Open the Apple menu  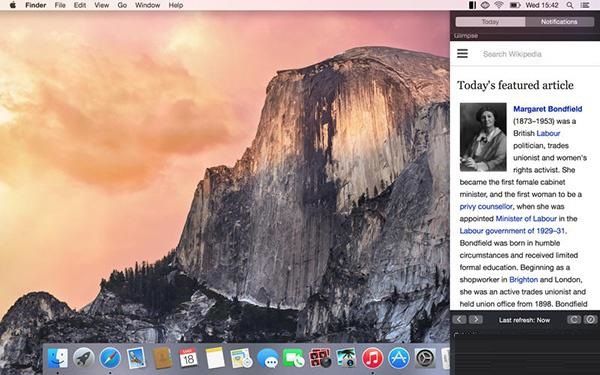13,5
